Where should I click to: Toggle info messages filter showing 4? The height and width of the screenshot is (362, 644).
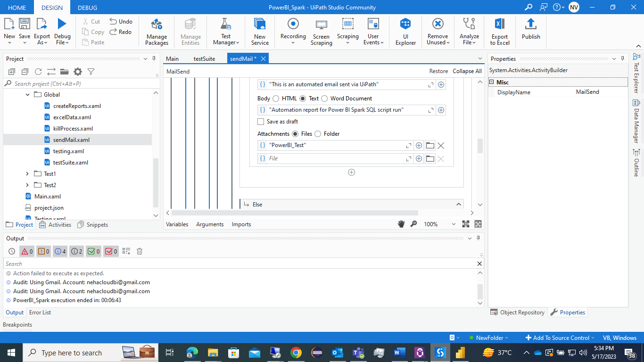[60, 251]
